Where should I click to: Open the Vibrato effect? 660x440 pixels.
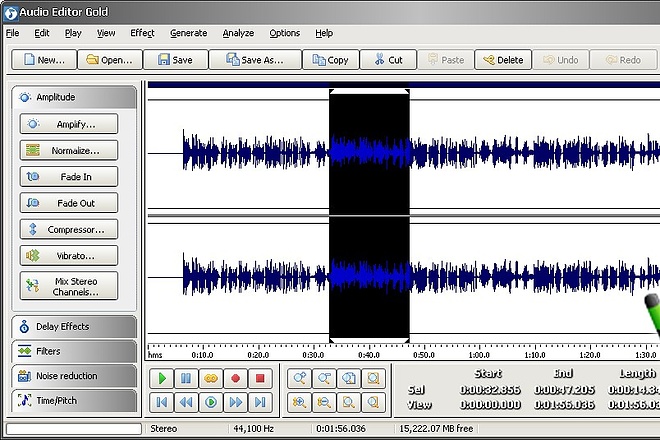tap(69, 255)
